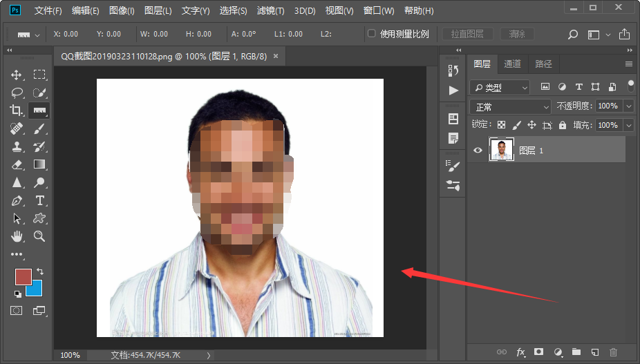Viewport: 640px width, 364px height.
Task: Select the Move tool
Action: [x=17, y=75]
